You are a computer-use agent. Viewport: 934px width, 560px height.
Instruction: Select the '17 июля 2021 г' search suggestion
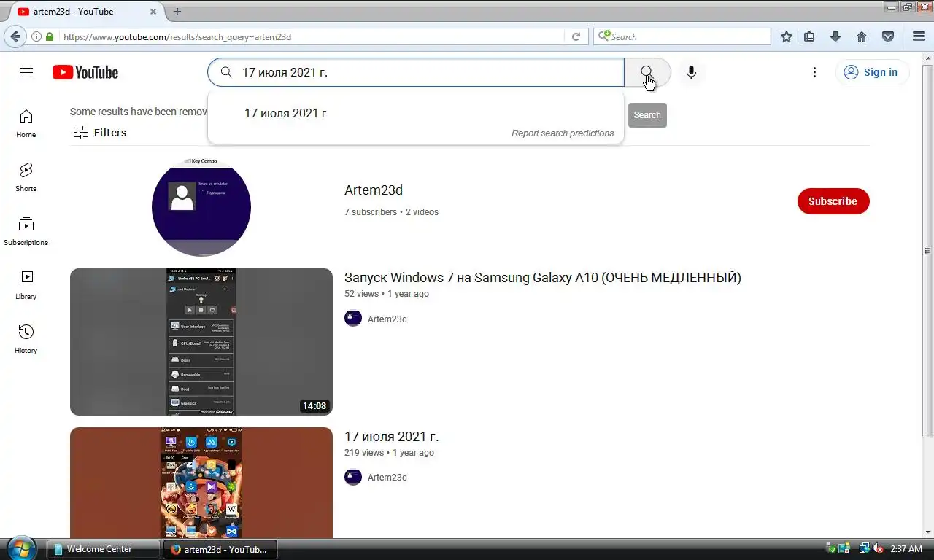(416, 113)
